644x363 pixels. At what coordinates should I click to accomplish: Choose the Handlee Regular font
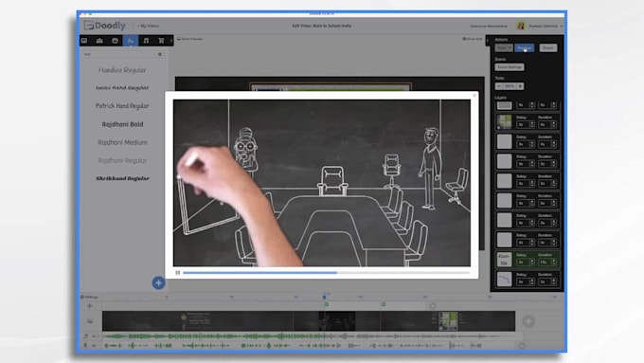click(122, 70)
